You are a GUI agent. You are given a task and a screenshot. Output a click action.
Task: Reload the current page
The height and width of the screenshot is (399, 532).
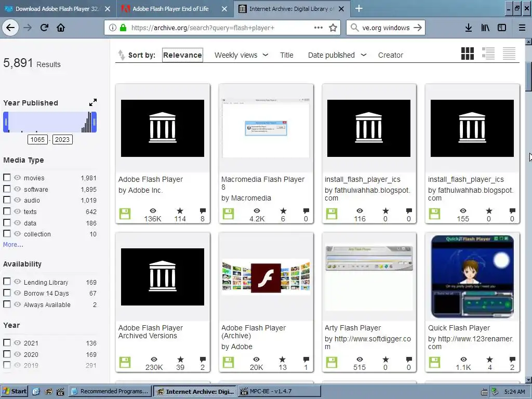pyautogui.click(x=44, y=28)
